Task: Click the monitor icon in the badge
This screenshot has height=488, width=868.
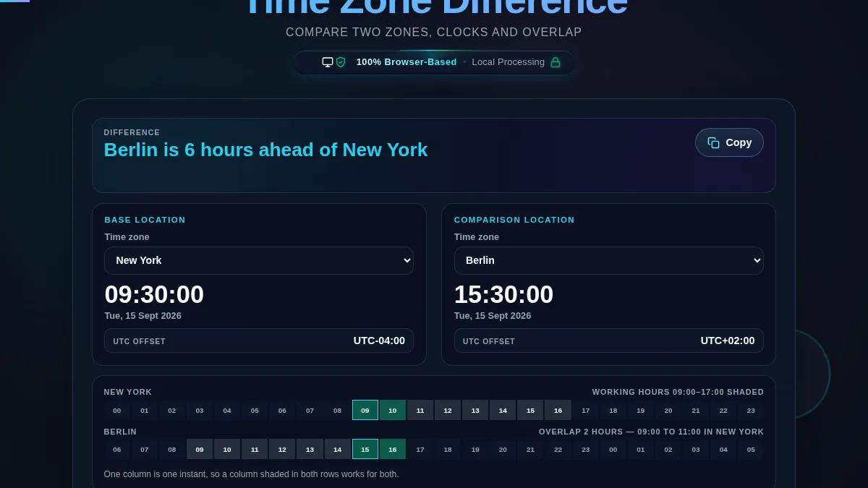Action: 328,62
